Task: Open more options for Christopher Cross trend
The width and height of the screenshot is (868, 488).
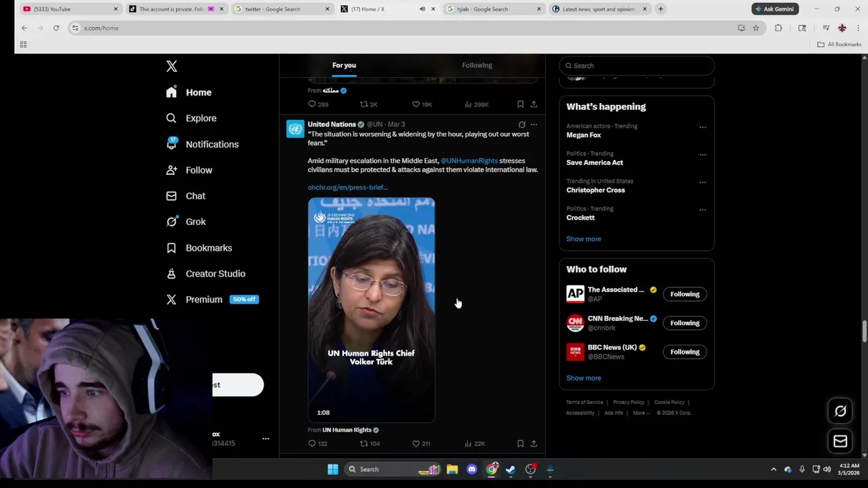Action: point(703,182)
